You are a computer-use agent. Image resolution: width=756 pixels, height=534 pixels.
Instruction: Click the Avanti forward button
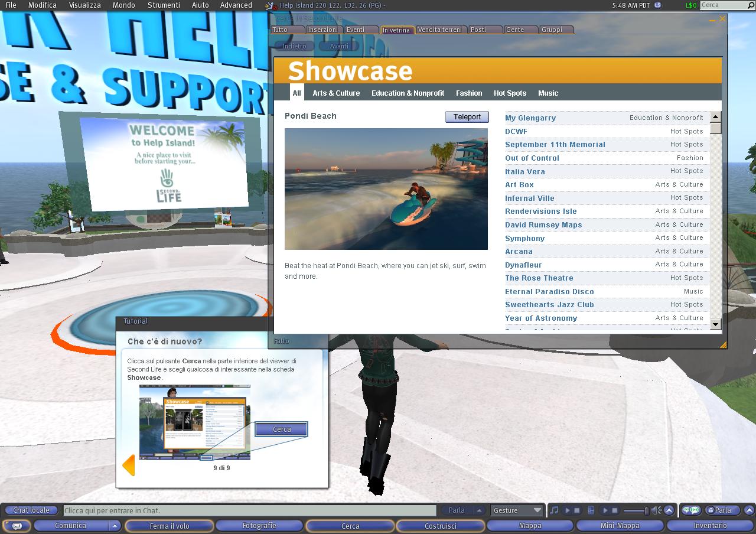tap(339, 46)
